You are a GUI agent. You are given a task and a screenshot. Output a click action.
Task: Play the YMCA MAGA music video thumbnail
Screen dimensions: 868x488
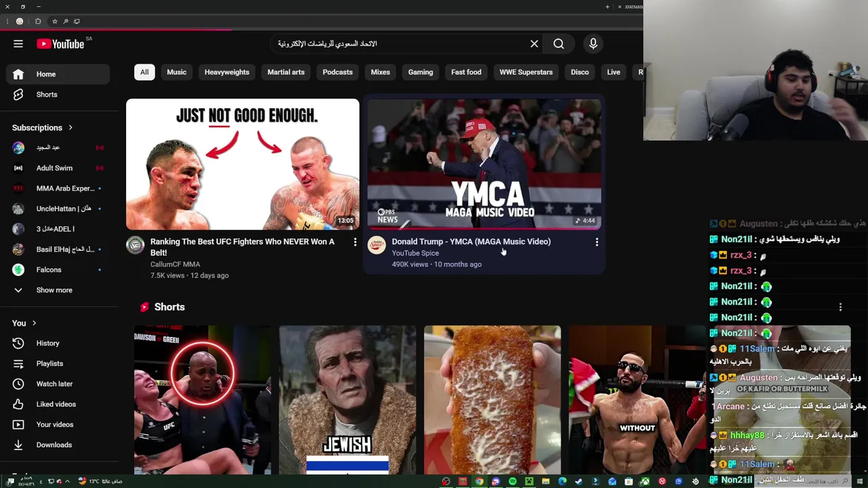coord(484,165)
